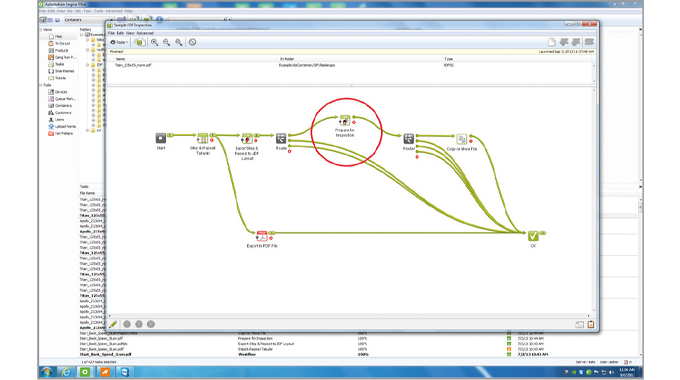Collapse the Views section in Pilot sidebar

[42, 29]
